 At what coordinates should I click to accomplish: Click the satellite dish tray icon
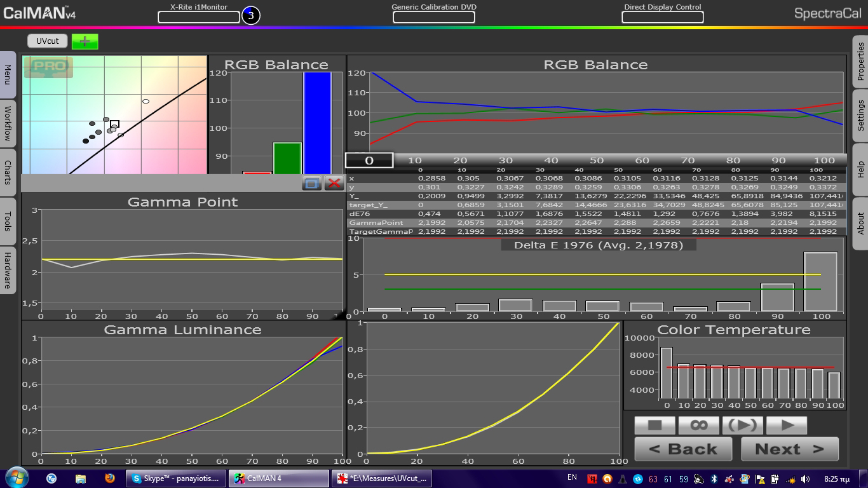coord(698,478)
